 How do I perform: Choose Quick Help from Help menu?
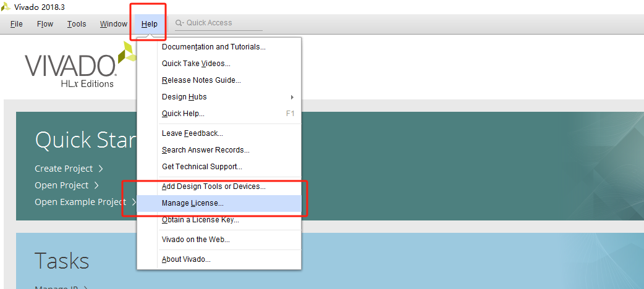tap(219, 113)
